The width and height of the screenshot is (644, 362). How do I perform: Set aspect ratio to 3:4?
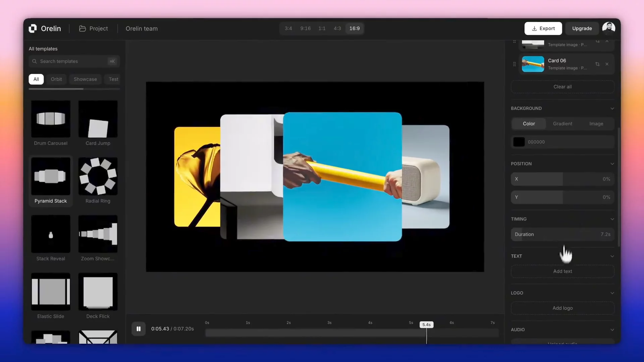pyautogui.click(x=288, y=28)
